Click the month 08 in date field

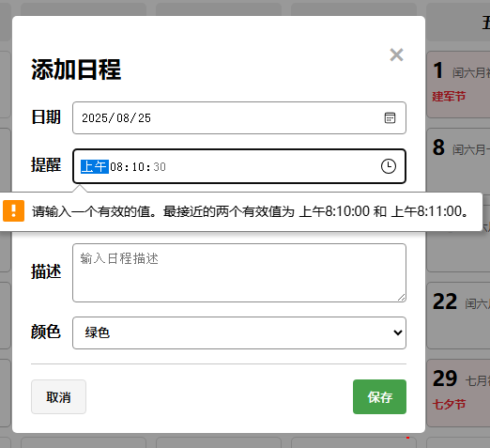[123, 118]
